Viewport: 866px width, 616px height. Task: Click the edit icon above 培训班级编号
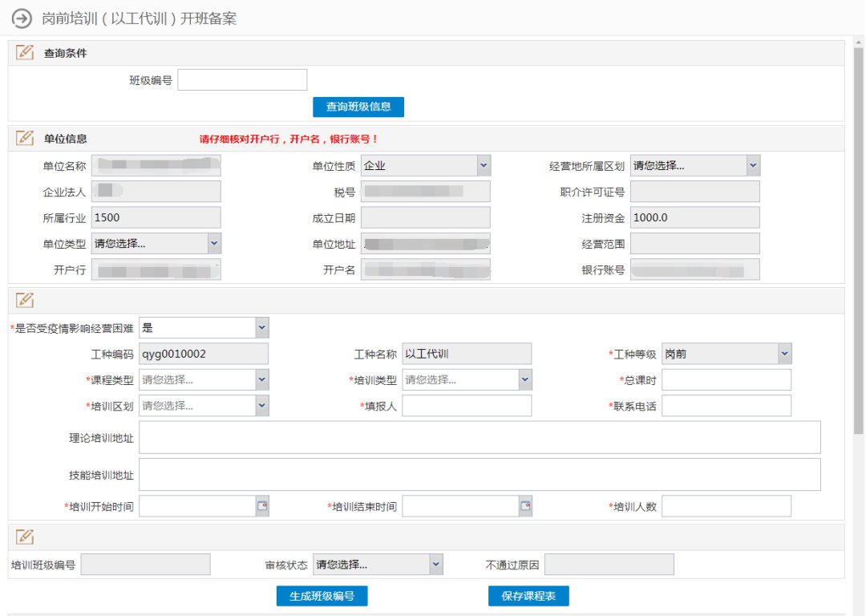[x=25, y=537]
